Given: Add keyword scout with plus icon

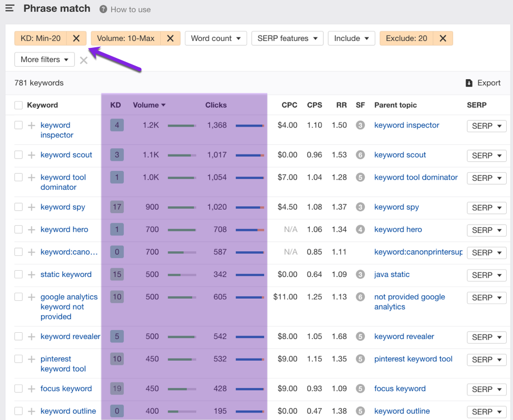Looking at the screenshot, I should tap(31, 155).
